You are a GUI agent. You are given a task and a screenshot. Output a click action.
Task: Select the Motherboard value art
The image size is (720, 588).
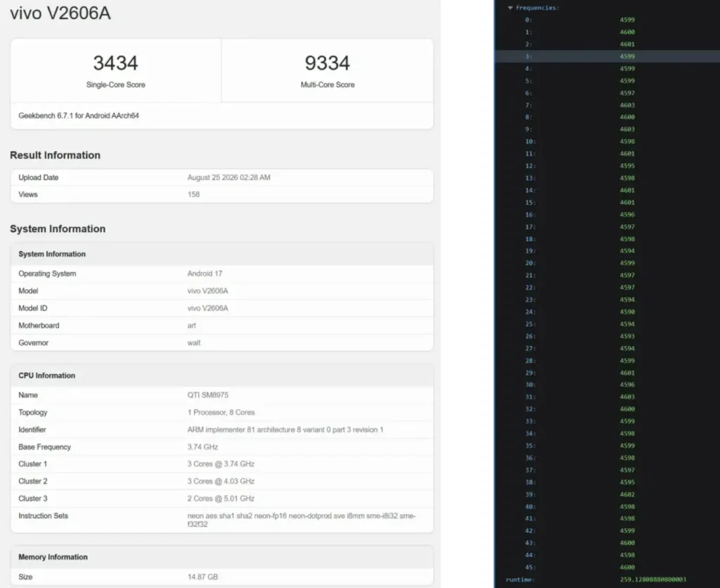(x=191, y=326)
